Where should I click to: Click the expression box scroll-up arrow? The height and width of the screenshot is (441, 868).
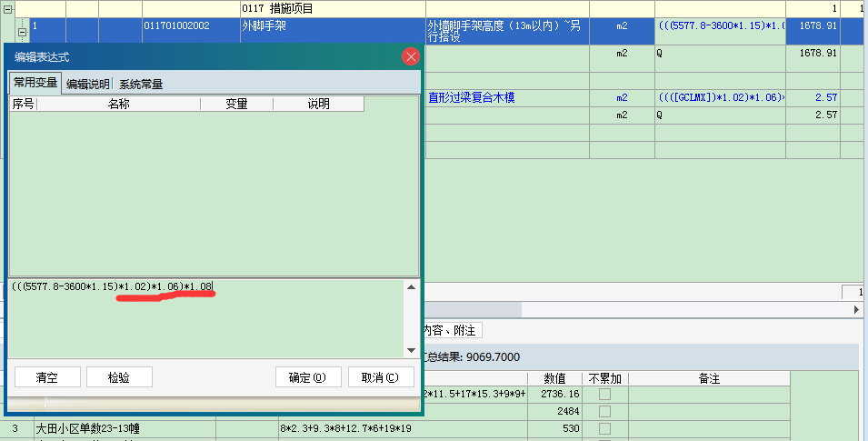412,287
